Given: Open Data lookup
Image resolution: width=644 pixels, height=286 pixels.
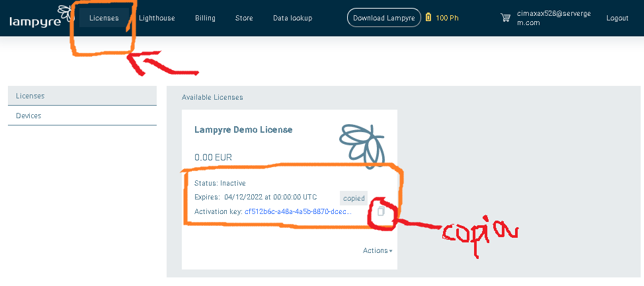Looking at the screenshot, I should (x=292, y=18).
